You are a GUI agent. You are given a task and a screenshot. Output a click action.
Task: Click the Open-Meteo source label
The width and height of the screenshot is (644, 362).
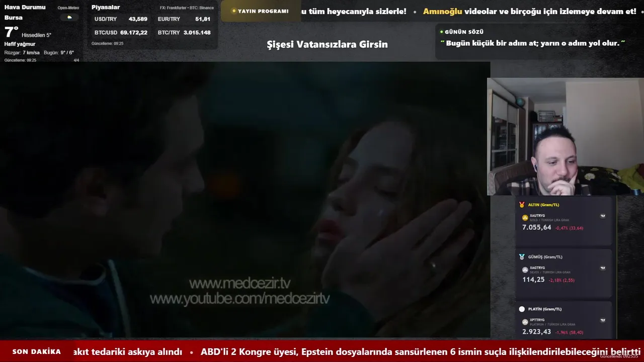coord(68,8)
